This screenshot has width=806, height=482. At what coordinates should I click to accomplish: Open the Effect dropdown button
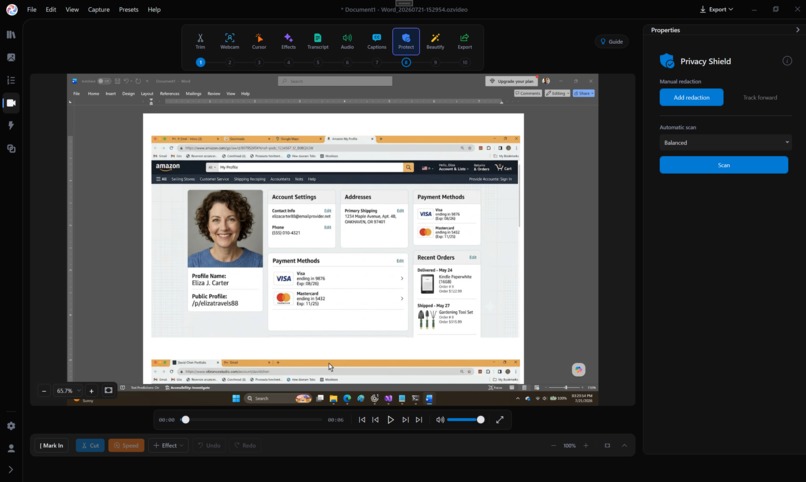169,446
